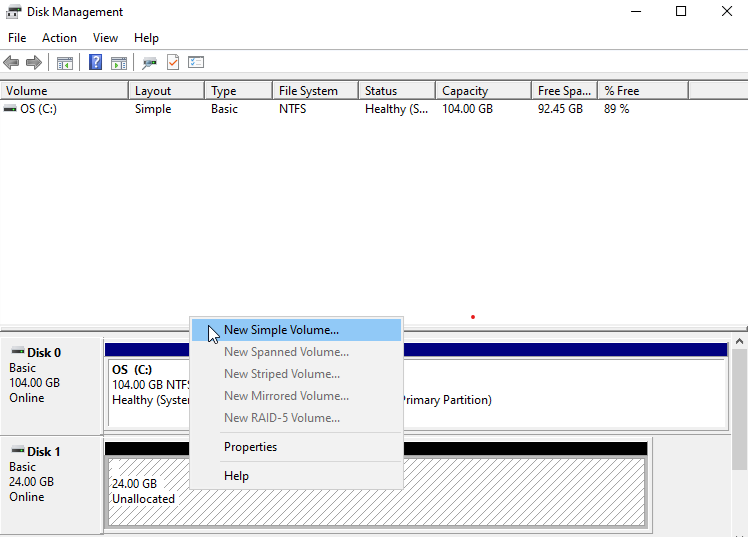This screenshot has width=748, height=537.
Task: Click the checkmark Properties toolbar icon
Action: tap(173, 63)
